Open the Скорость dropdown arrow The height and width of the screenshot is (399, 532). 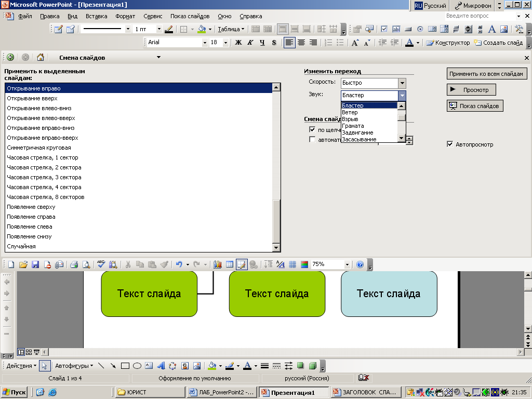[402, 83]
